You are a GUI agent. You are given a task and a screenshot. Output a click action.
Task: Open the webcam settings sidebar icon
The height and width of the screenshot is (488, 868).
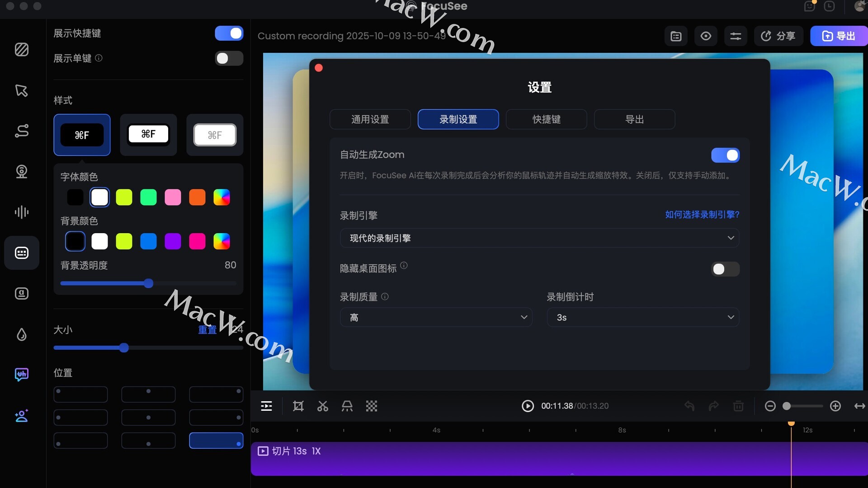[21, 172]
